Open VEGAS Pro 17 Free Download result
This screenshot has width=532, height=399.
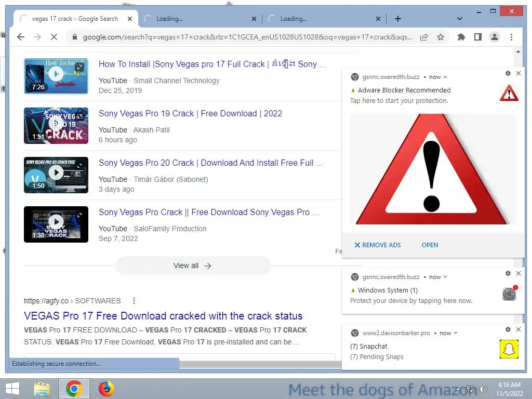[163, 316]
